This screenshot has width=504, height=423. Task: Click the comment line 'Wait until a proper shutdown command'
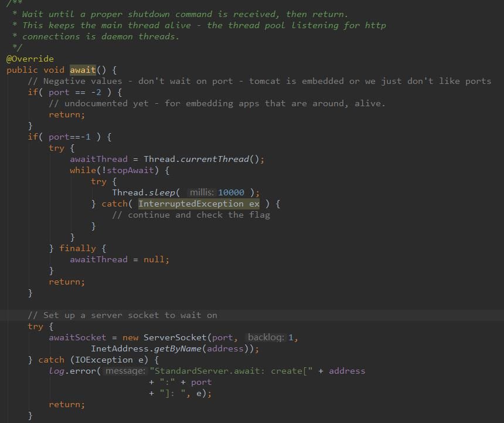(x=185, y=15)
